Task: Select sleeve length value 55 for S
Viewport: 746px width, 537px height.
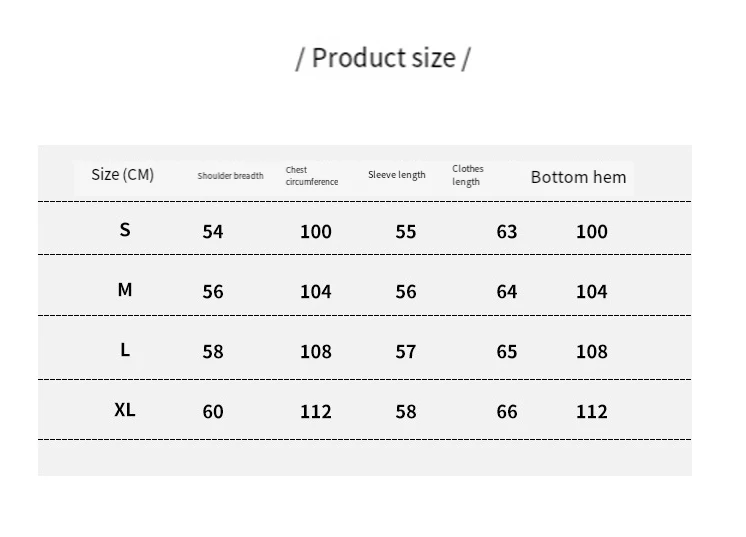Action: click(x=405, y=232)
